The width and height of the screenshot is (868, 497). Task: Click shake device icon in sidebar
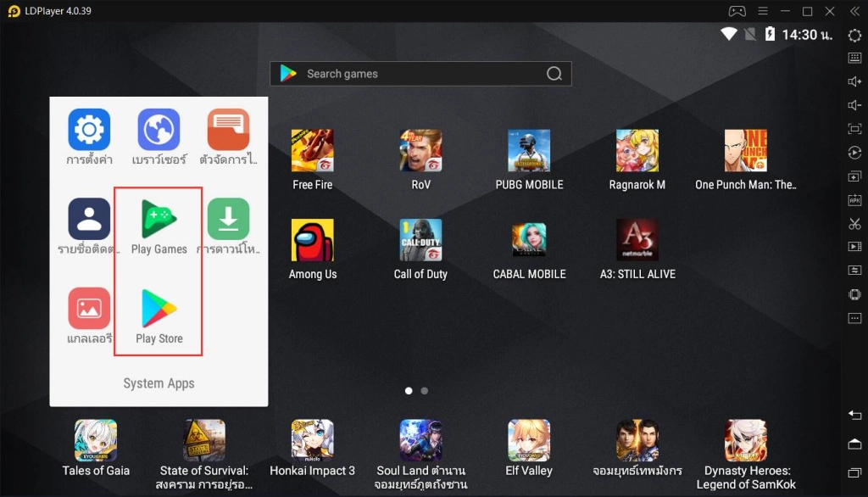854,294
